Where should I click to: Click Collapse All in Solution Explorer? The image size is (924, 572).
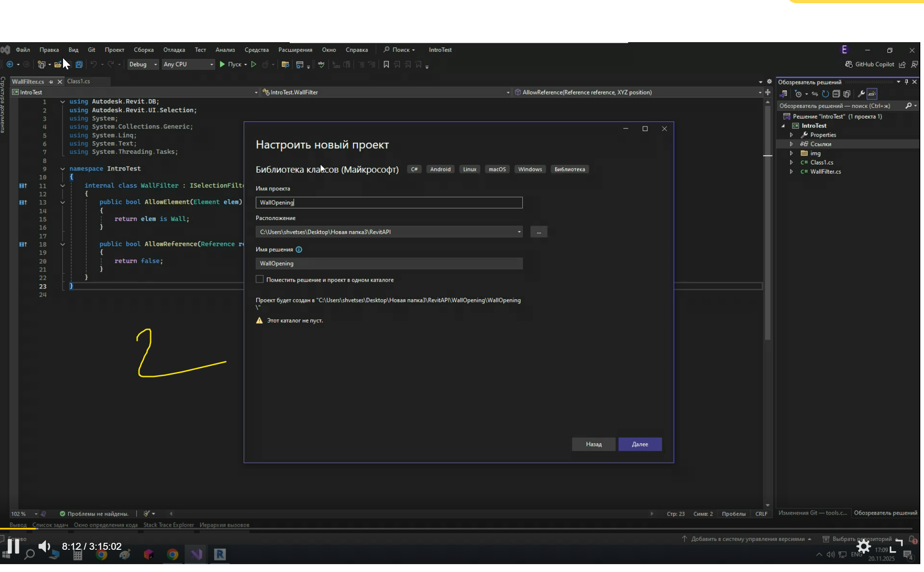(836, 94)
